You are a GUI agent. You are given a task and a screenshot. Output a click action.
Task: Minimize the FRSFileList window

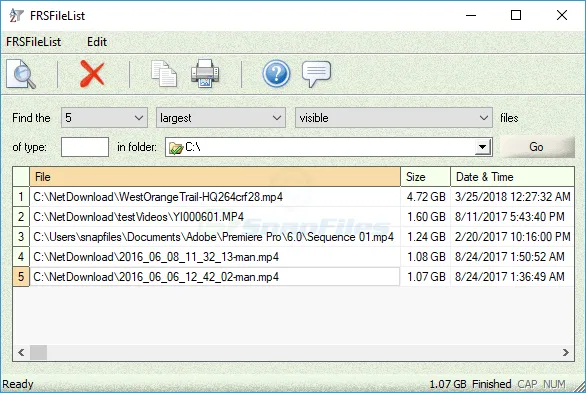(471, 15)
